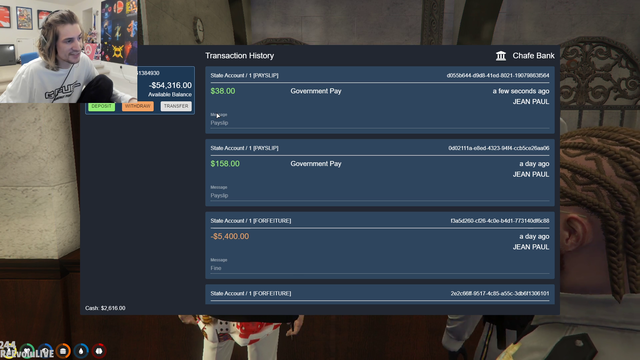This screenshot has width=640, height=360.
Task: Click the -$54,316.00 balance amount
Action: tap(170, 85)
